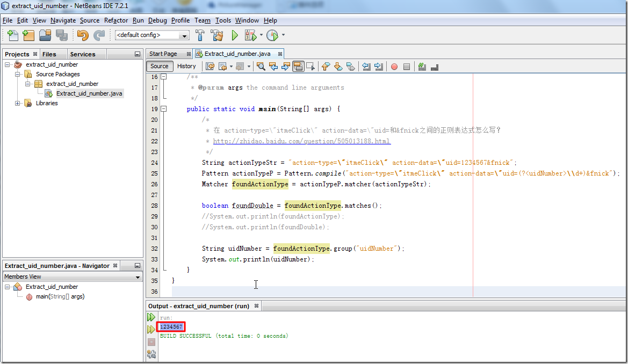The image size is (628, 364).
Task: Open the Members View dropdown
Action: tap(138, 277)
